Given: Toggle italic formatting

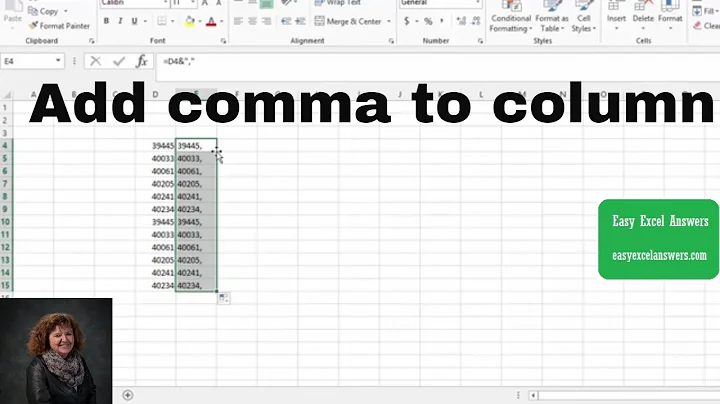Looking at the screenshot, I should [x=120, y=21].
